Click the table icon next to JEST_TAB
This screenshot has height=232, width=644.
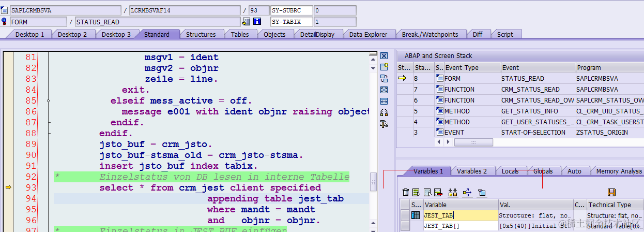click(x=415, y=215)
